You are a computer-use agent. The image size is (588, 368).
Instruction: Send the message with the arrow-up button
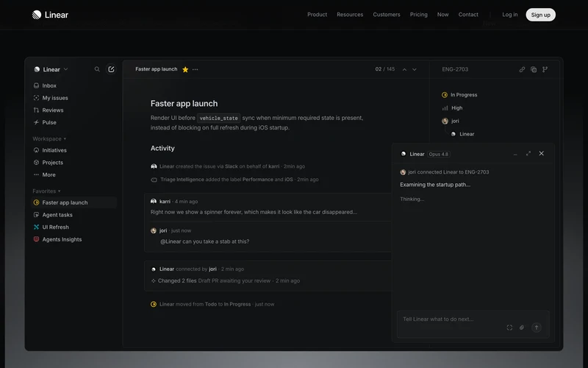(x=537, y=328)
